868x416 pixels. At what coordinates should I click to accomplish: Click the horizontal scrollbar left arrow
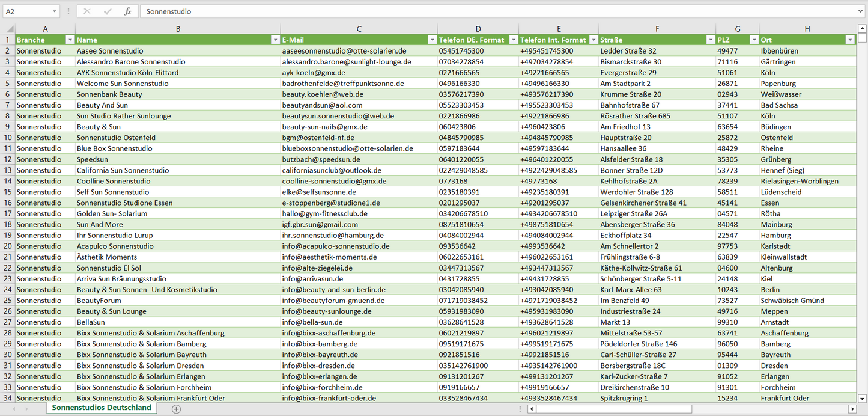click(531, 409)
